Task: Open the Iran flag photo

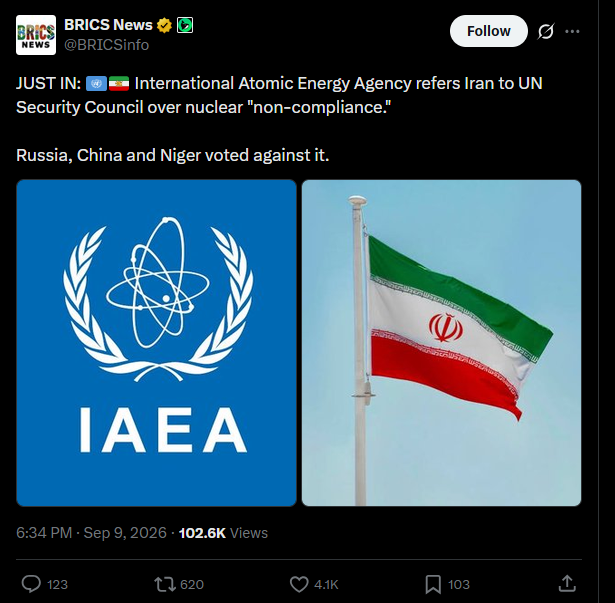Action: pos(441,343)
